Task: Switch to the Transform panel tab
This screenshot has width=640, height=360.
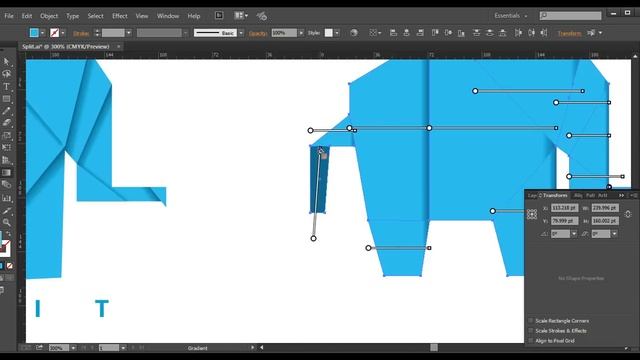Action: pos(555,196)
